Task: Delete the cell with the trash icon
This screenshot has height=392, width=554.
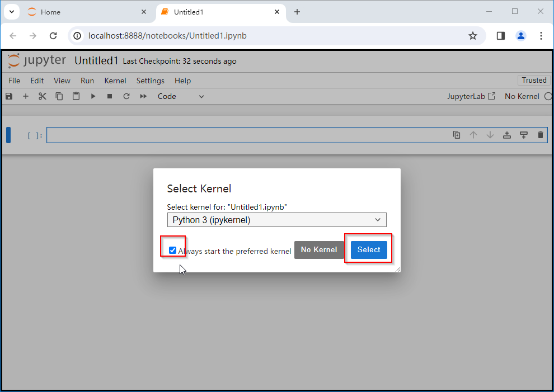Action: pos(540,135)
